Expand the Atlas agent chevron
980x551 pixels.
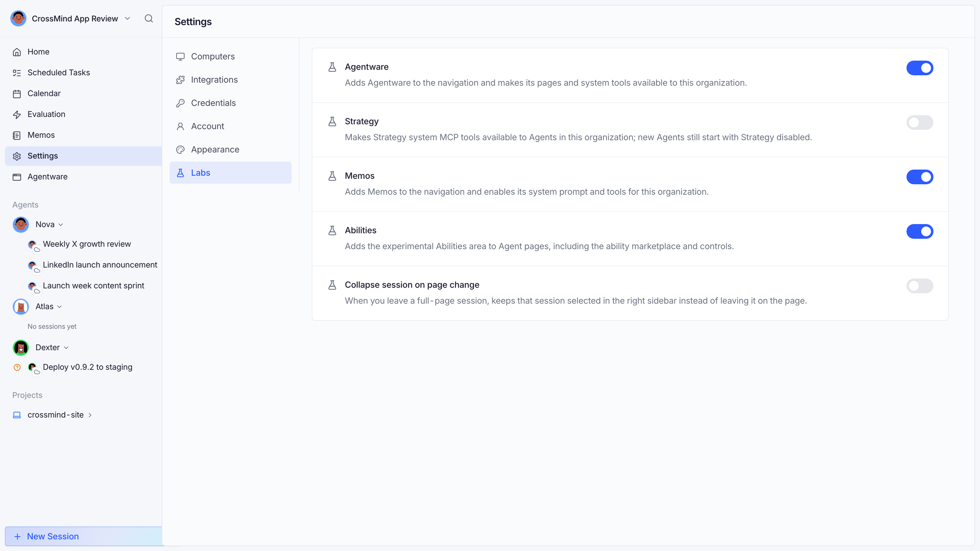[x=60, y=307]
